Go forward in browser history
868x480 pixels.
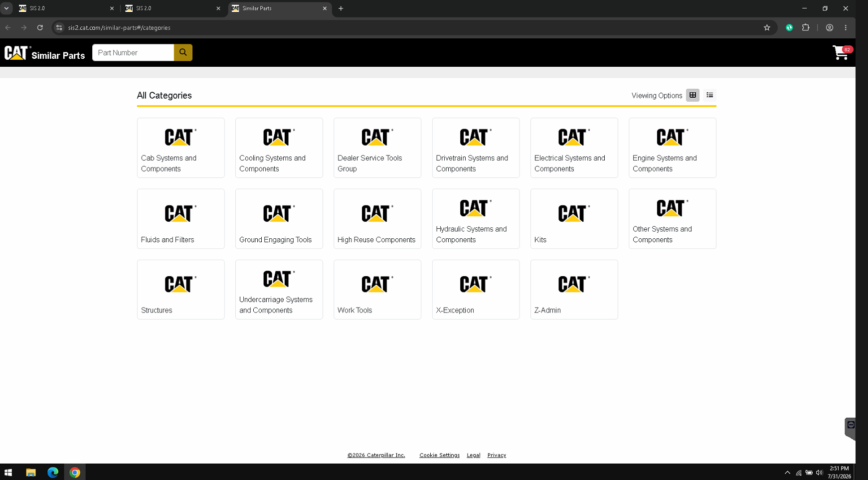pyautogui.click(x=24, y=27)
